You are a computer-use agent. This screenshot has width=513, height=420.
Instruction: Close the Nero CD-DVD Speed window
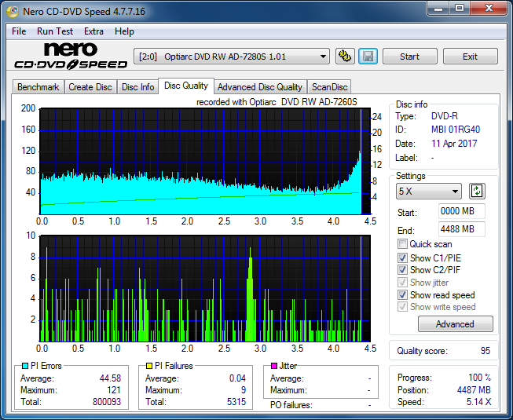(x=489, y=9)
